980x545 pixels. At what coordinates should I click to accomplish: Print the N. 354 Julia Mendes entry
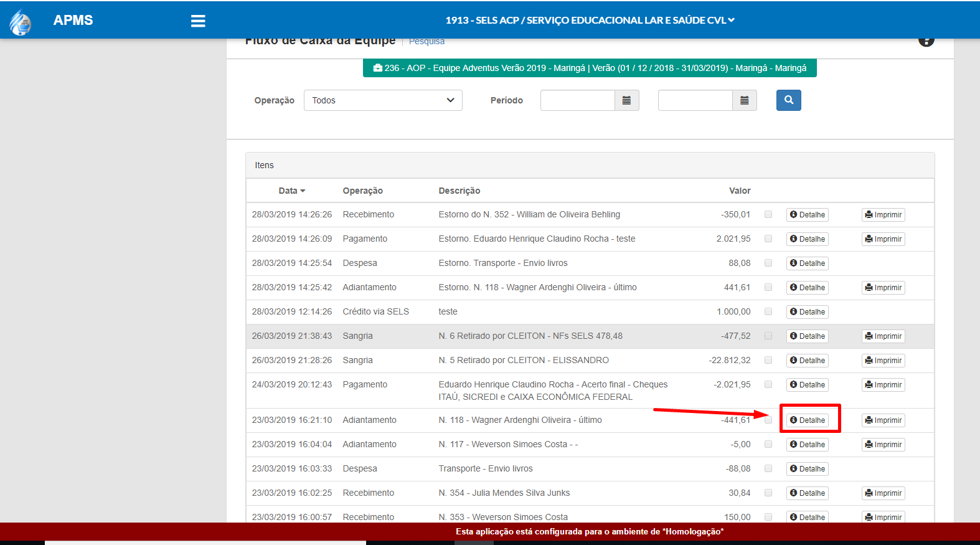coord(883,493)
